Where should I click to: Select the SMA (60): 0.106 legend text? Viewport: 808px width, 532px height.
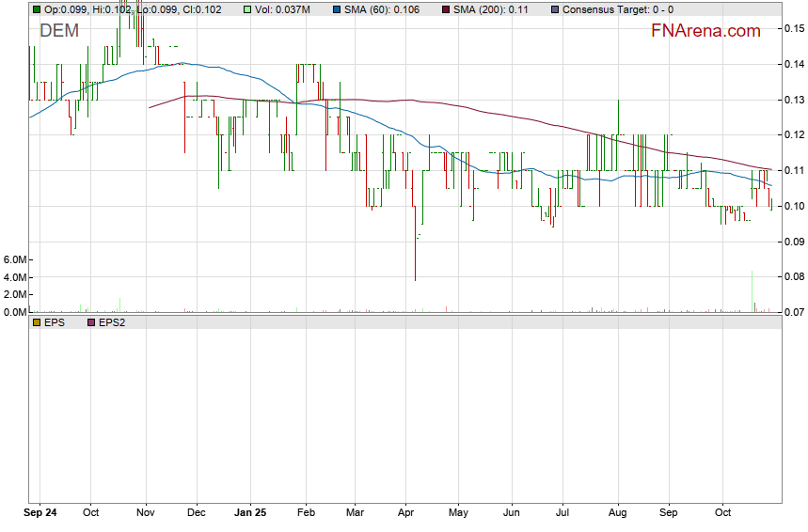tap(382, 9)
